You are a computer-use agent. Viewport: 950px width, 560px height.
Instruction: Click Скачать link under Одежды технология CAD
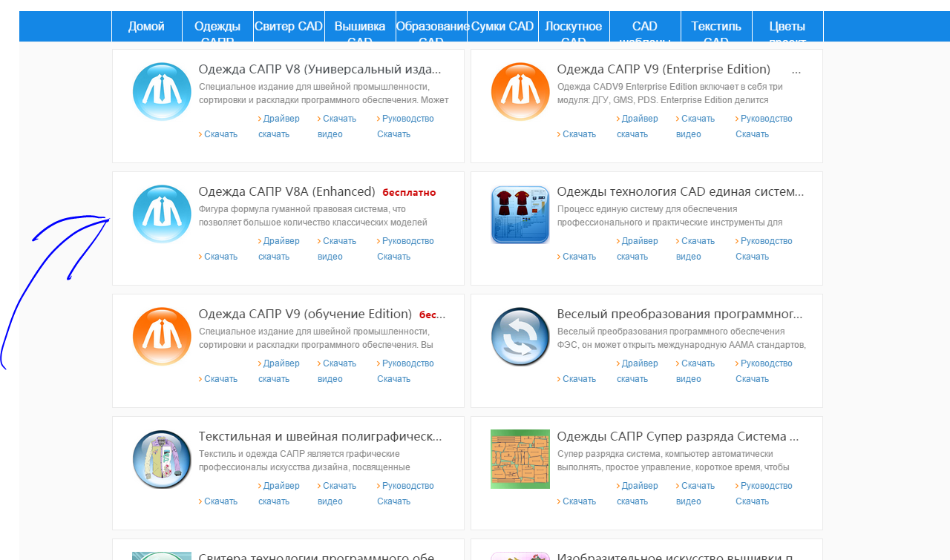pos(577,257)
